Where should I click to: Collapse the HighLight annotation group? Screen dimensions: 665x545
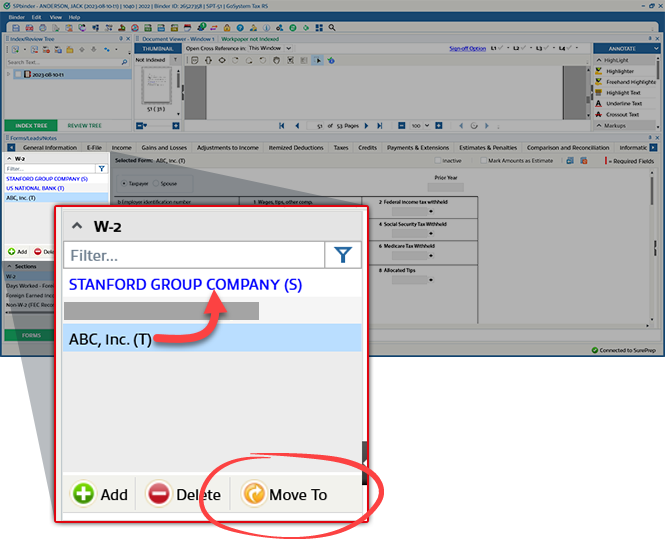(x=599, y=60)
